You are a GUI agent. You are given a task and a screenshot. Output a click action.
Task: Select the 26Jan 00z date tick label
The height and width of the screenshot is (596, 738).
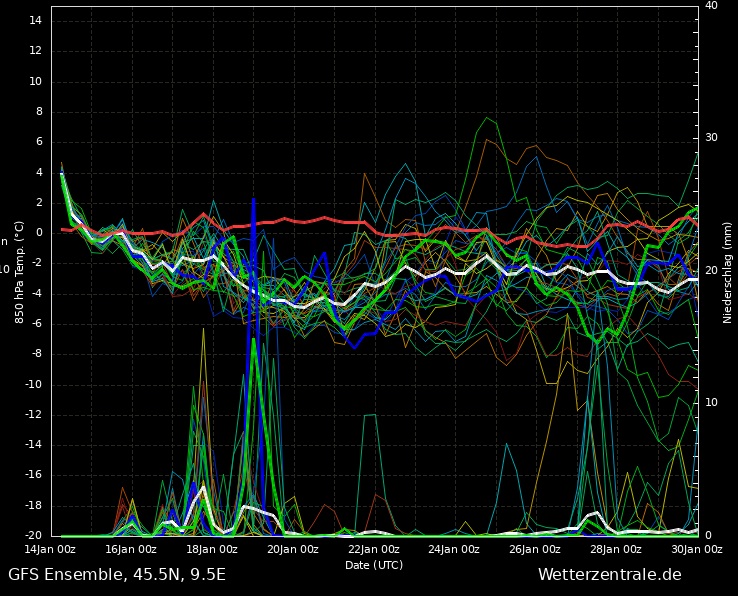tap(536, 549)
